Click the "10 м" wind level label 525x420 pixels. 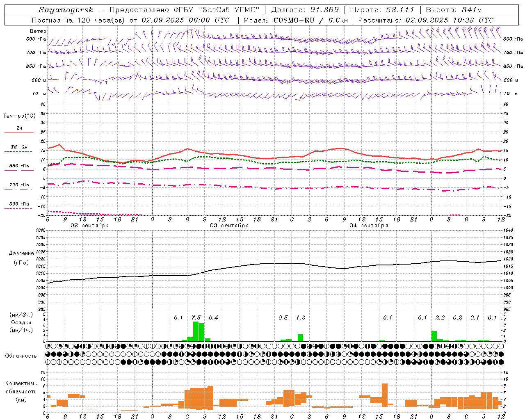[x=39, y=94]
